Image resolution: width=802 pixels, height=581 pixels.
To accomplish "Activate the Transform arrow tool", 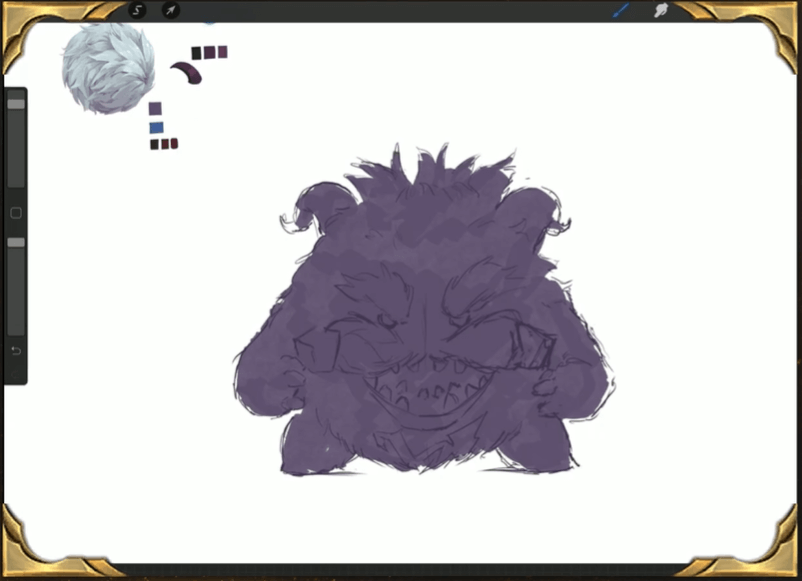I will pyautogui.click(x=170, y=10).
